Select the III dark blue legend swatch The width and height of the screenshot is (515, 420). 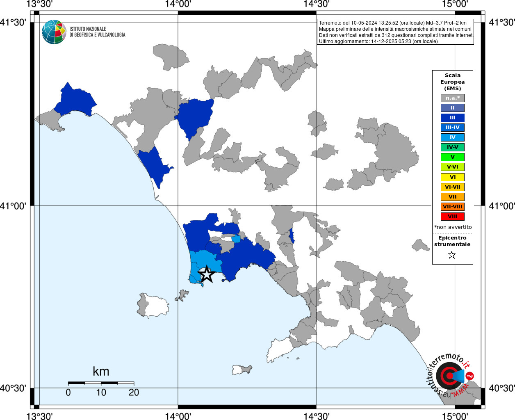[x=453, y=118]
